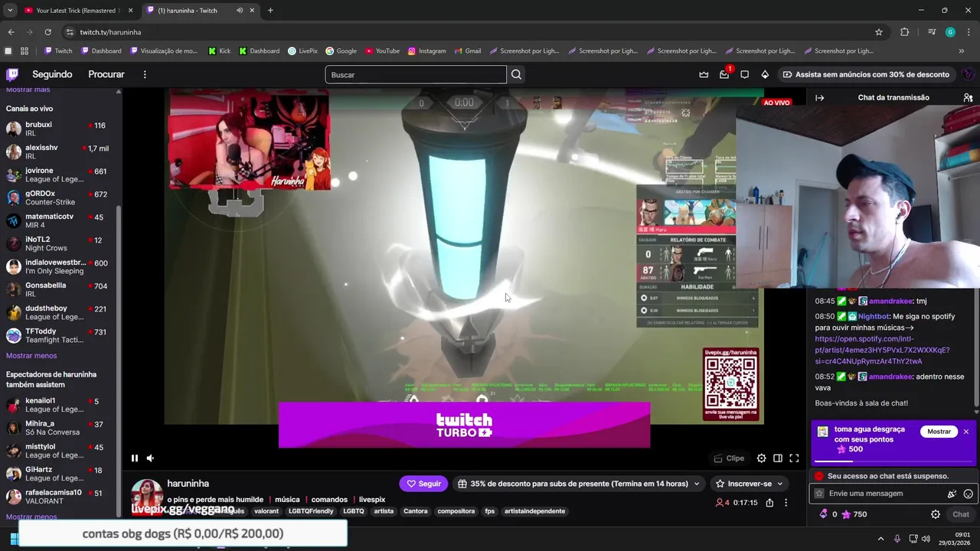This screenshot has width=980, height=551.
Task: Open rafaelacamisa10 VALORANT channel
Action: [57, 497]
